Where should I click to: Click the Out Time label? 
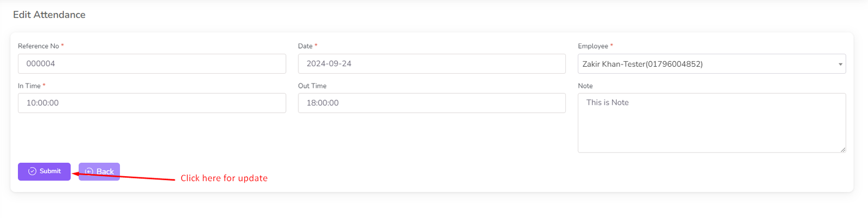click(x=312, y=86)
